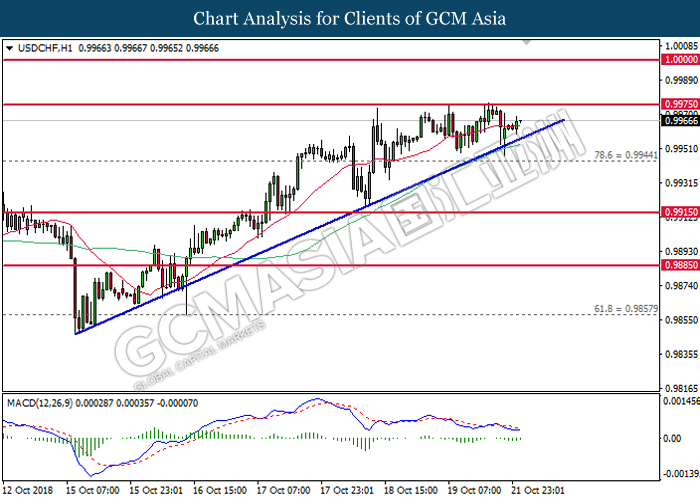Click the 1.00085 price axis value
This screenshot has height=500, width=700.
tap(681, 46)
